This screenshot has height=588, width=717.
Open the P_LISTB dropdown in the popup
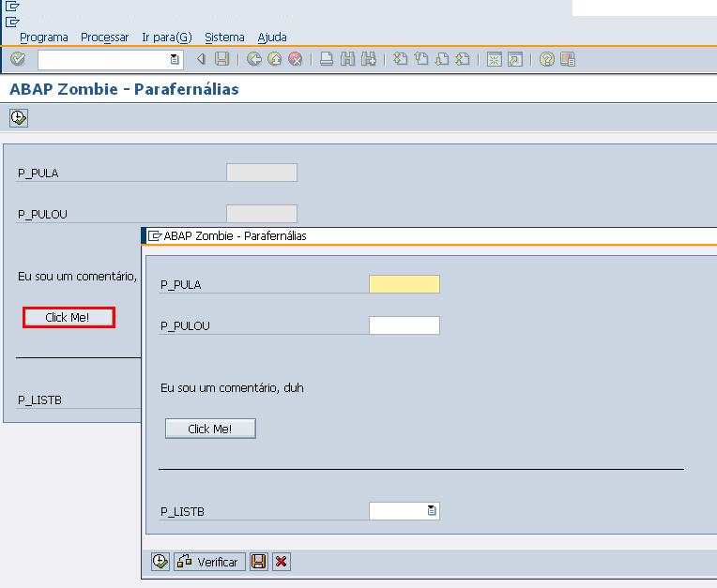tap(432, 511)
